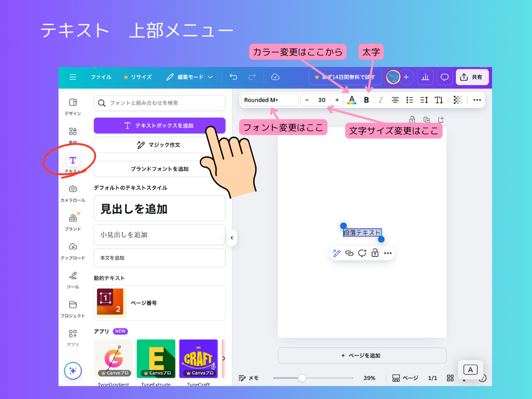Screen dimensions: 532x399
Task: Click the transparency checkerboard icon
Action: (458, 100)
